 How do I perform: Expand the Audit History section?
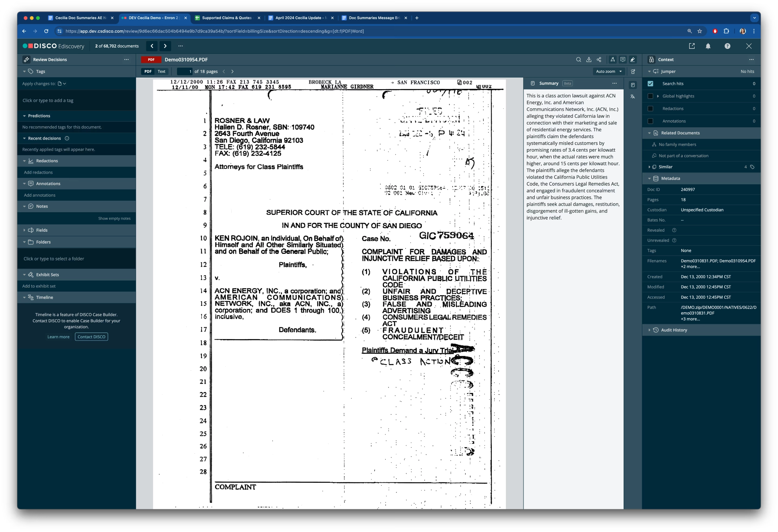pyautogui.click(x=674, y=330)
